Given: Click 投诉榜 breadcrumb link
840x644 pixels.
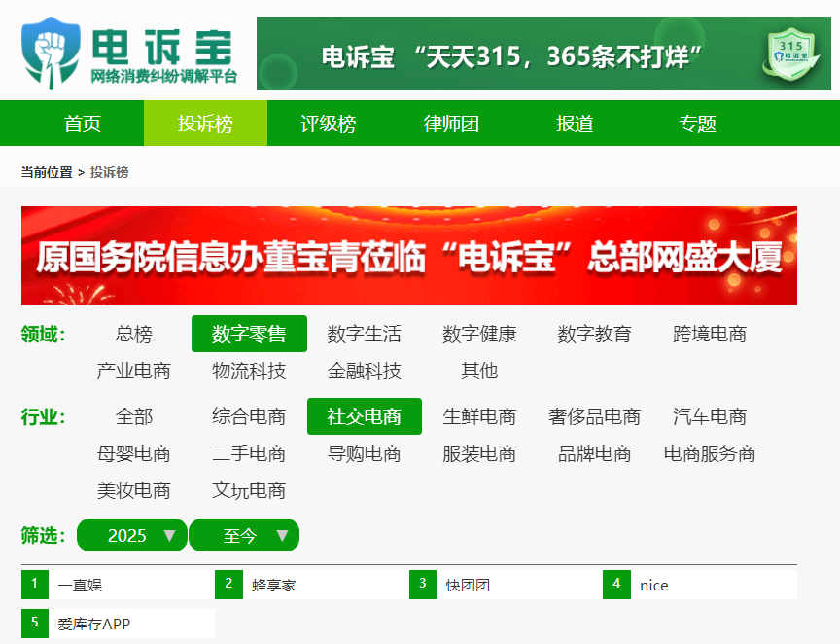Looking at the screenshot, I should [x=109, y=172].
